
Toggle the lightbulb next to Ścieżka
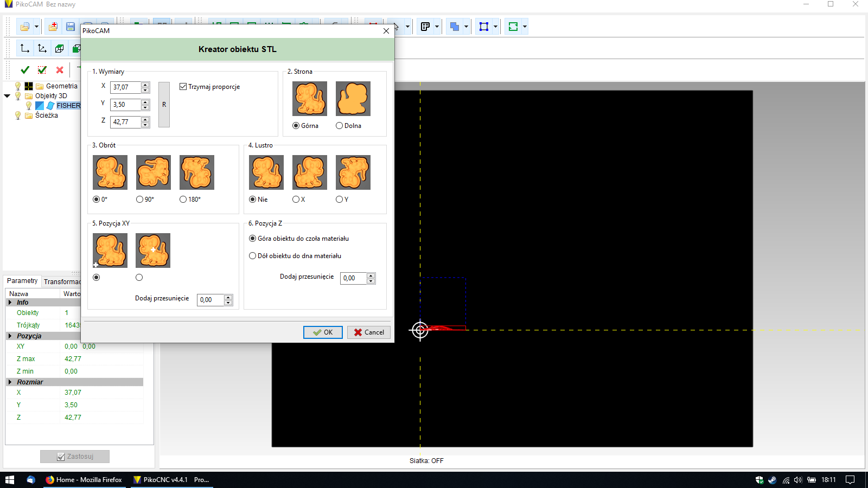click(x=18, y=115)
